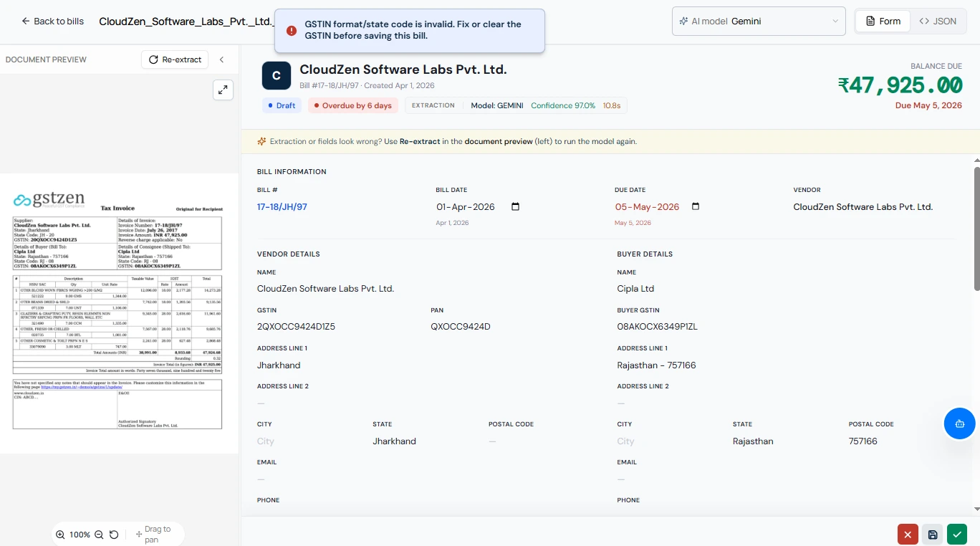Edit the due date 05-May-2026 field
This screenshot has height=546, width=980.
click(x=647, y=207)
